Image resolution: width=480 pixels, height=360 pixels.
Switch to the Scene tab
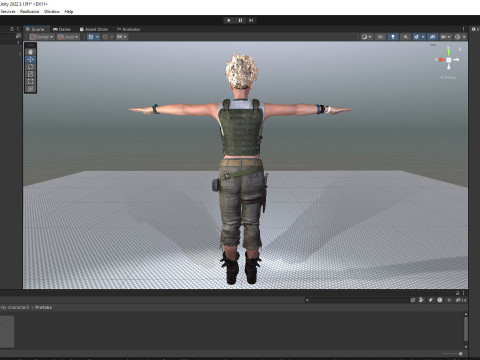(37, 29)
